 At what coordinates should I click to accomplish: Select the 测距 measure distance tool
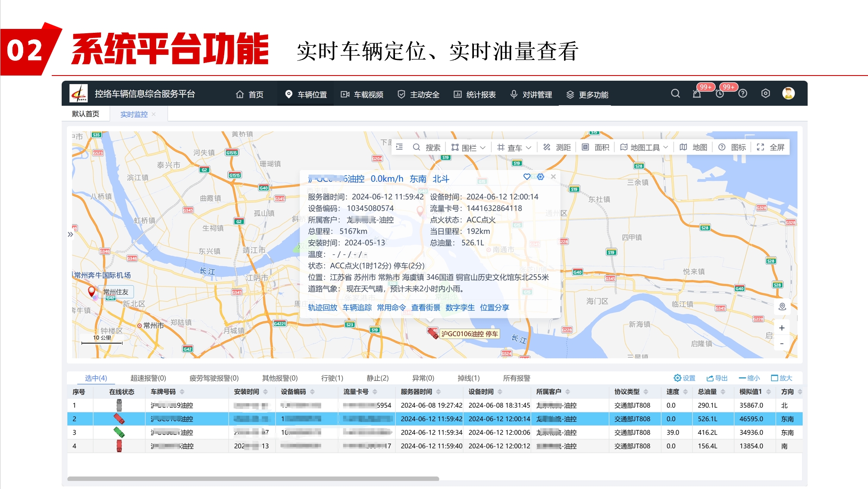point(557,148)
